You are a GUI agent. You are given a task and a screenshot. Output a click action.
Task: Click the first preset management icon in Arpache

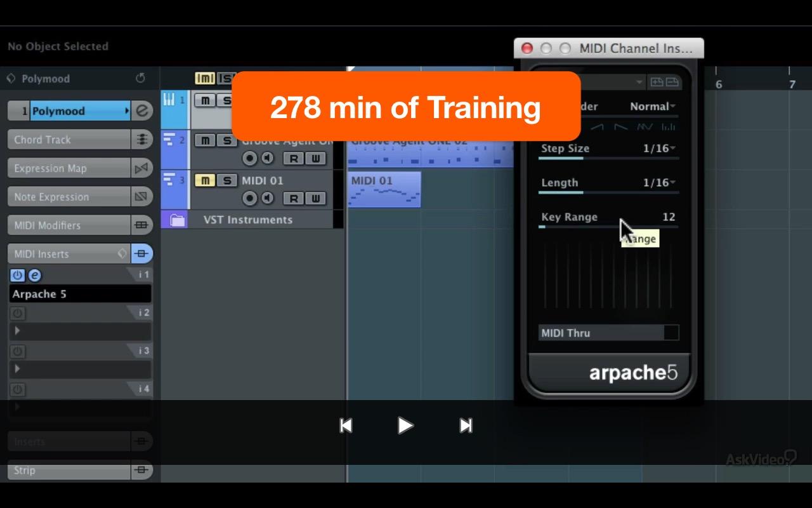657,82
